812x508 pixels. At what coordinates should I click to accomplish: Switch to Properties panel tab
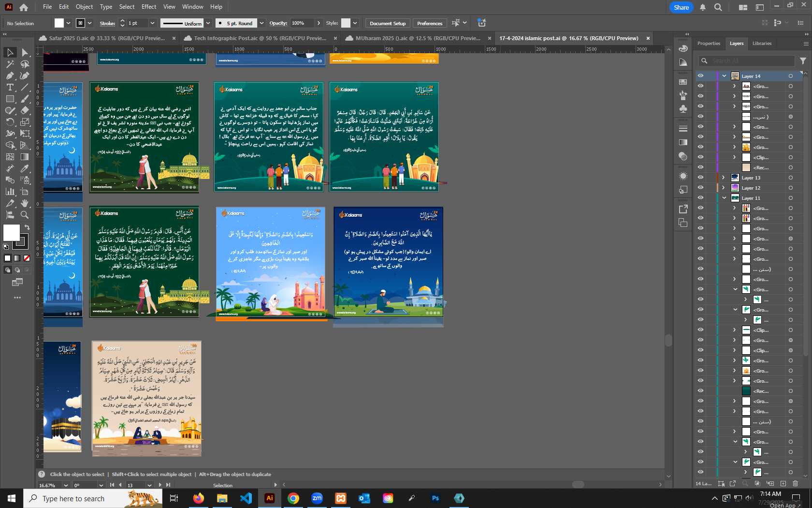coord(709,44)
